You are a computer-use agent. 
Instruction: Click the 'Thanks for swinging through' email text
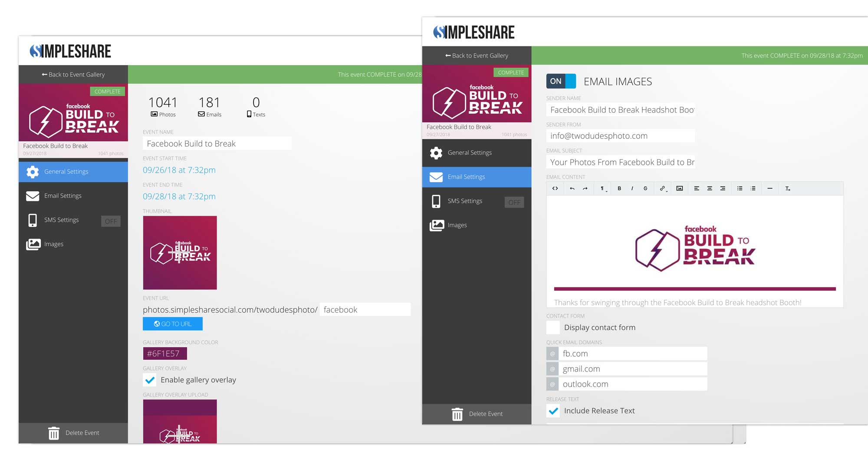[677, 302]
